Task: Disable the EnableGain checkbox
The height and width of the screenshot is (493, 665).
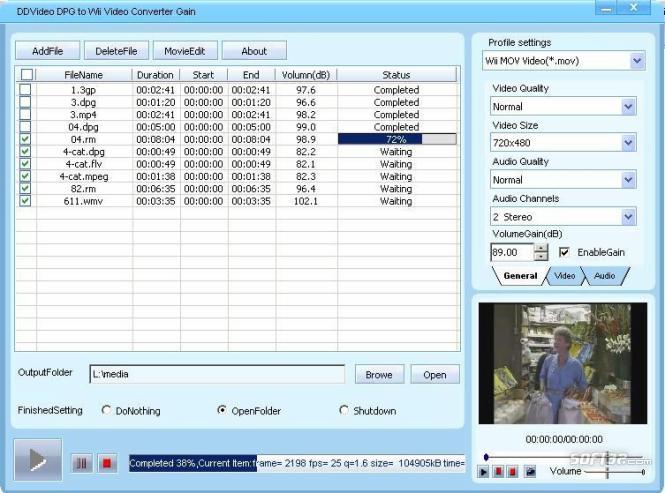Action: (564, 252)
